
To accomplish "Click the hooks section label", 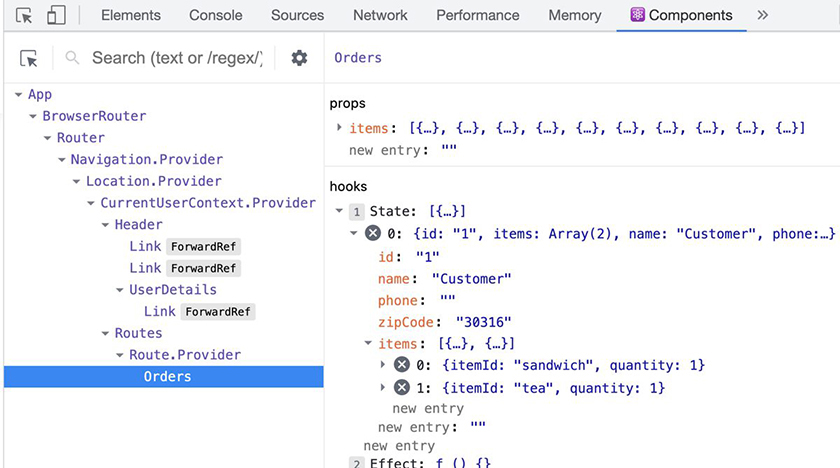I will tap(348, 186).
